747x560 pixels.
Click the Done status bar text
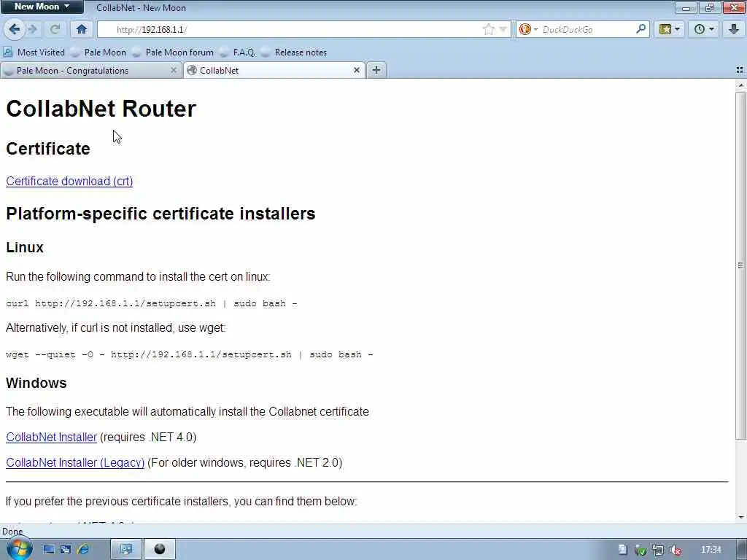12,532
